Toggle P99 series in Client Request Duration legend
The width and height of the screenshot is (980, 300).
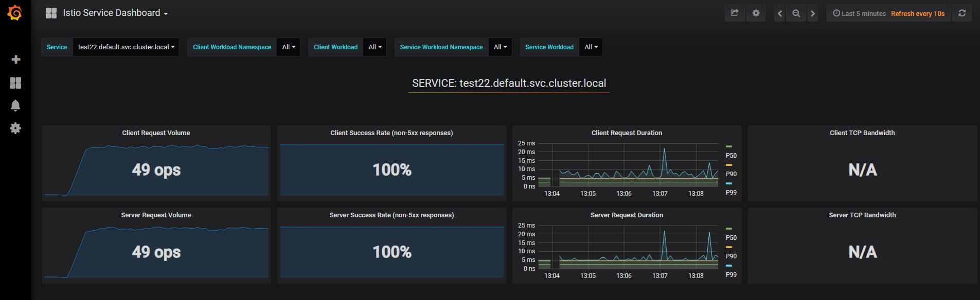coord(731,192)
